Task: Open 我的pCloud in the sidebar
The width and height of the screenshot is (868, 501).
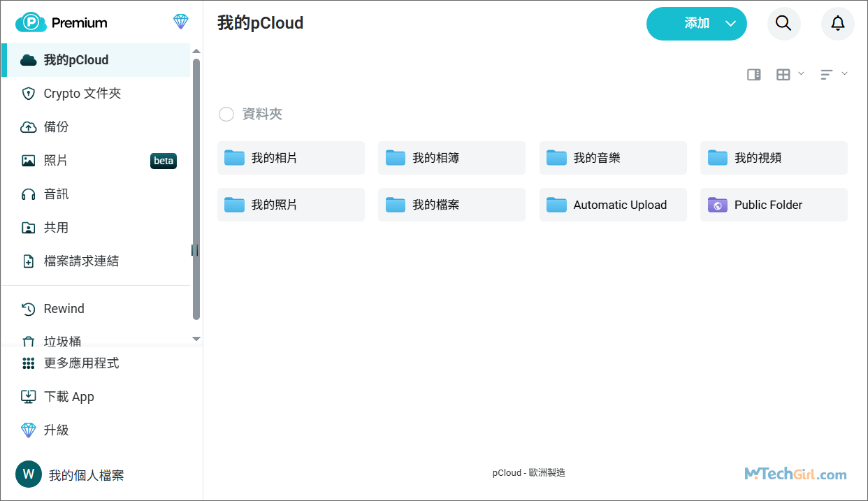Action: [x=96, y=60]
